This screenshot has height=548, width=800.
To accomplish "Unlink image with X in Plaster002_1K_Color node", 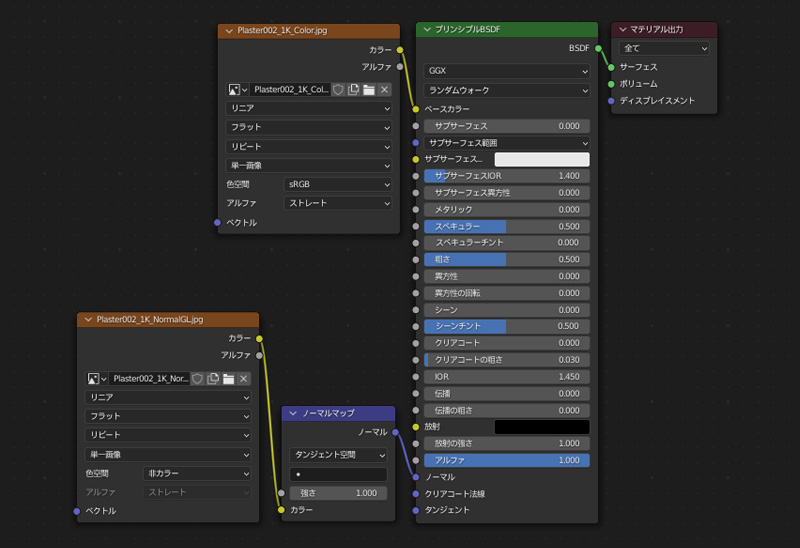I will [384, 89].
